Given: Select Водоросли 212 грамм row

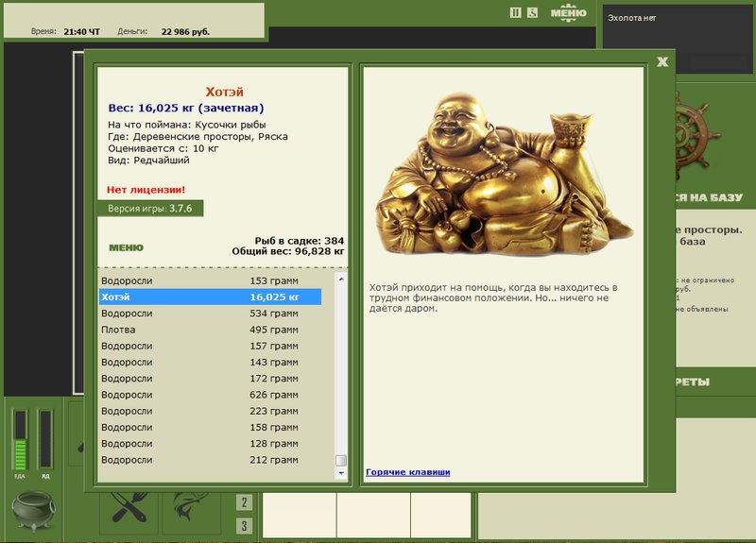Looking at the screenshot, I should click(210, 460).
